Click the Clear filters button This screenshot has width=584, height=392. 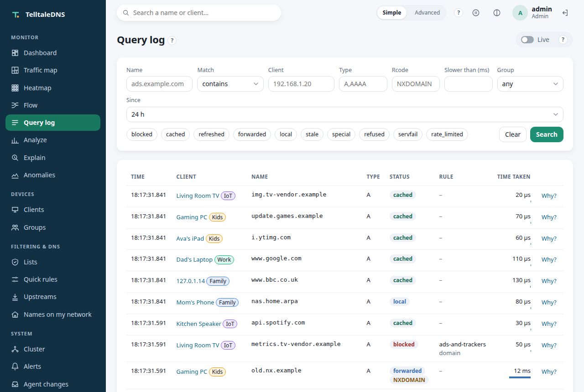(512, 134)
